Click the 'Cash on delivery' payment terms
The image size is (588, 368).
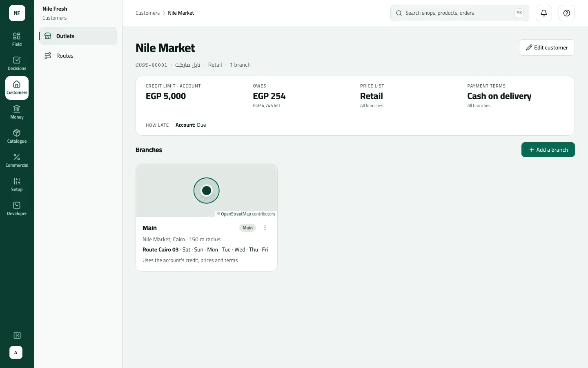tap(499, 96)
